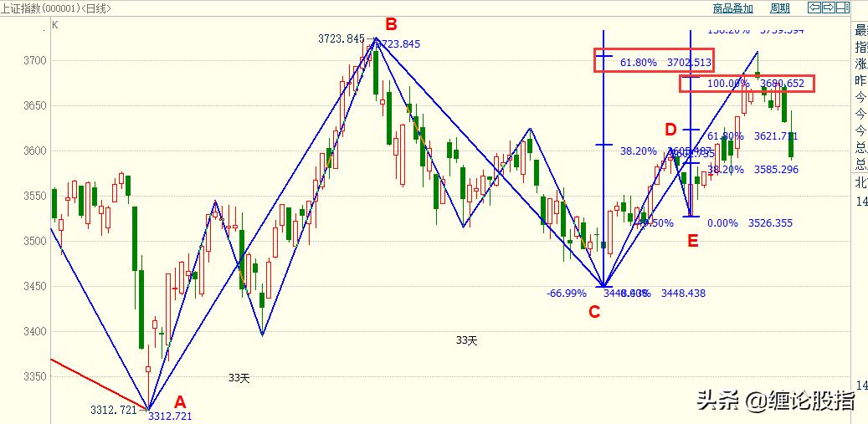Click the black 3723.845 high-price label
This screenshot has width=868, height=424.
tap(341, 38)
